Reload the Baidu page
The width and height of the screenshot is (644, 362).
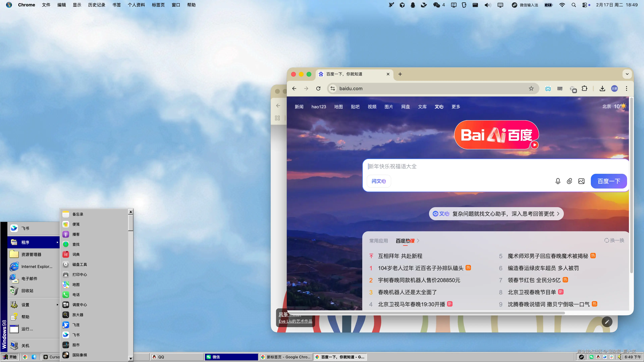click(x=318, y=88)
